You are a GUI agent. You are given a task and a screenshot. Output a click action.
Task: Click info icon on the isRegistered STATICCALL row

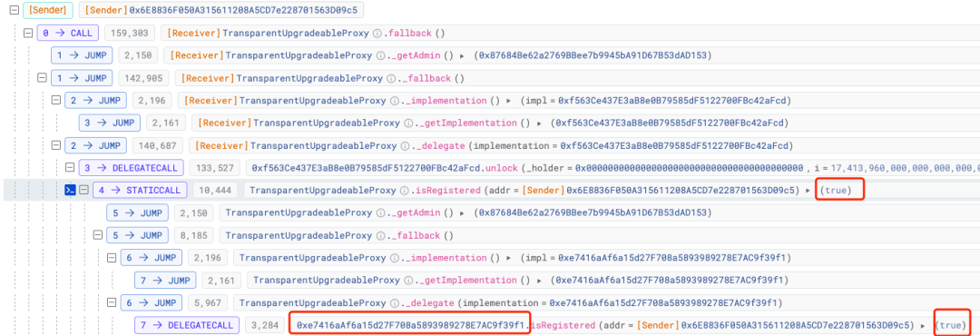(x=405, y=190)
